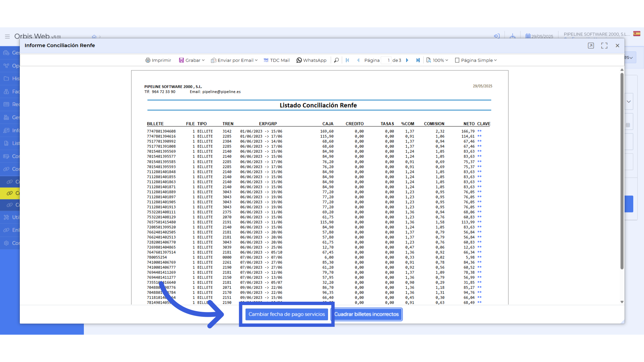The height and width of the screenshot is (362, 644).
Task: Click the EXP/GRP column header
Action: click(268, 124)
